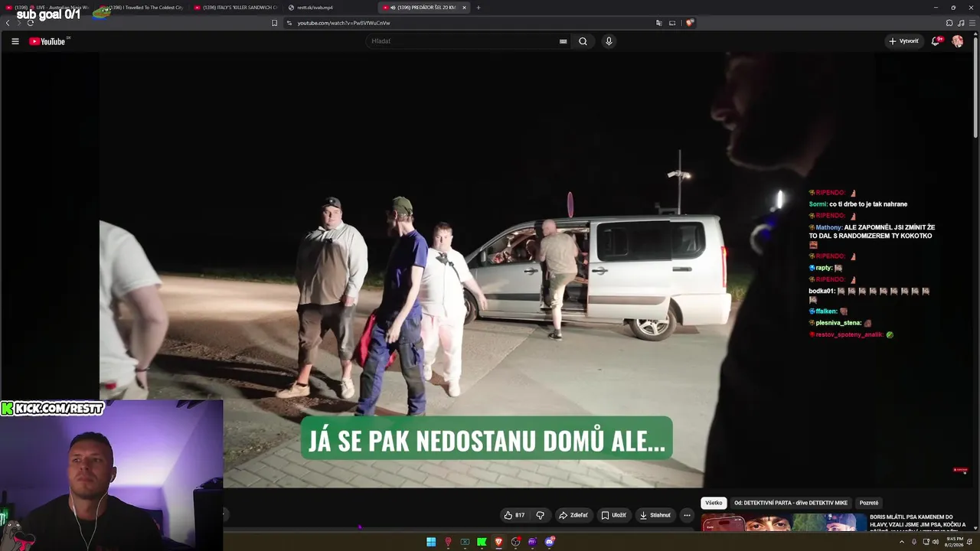Select the Všetko filter chip
Screen dimensions: 980x551
point(714,503)
